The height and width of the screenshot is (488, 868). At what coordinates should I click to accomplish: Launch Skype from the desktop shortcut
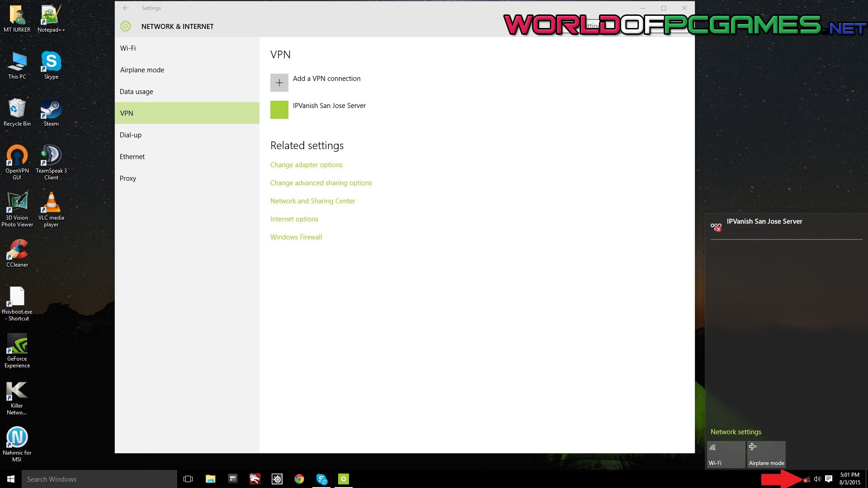[51, 66]
